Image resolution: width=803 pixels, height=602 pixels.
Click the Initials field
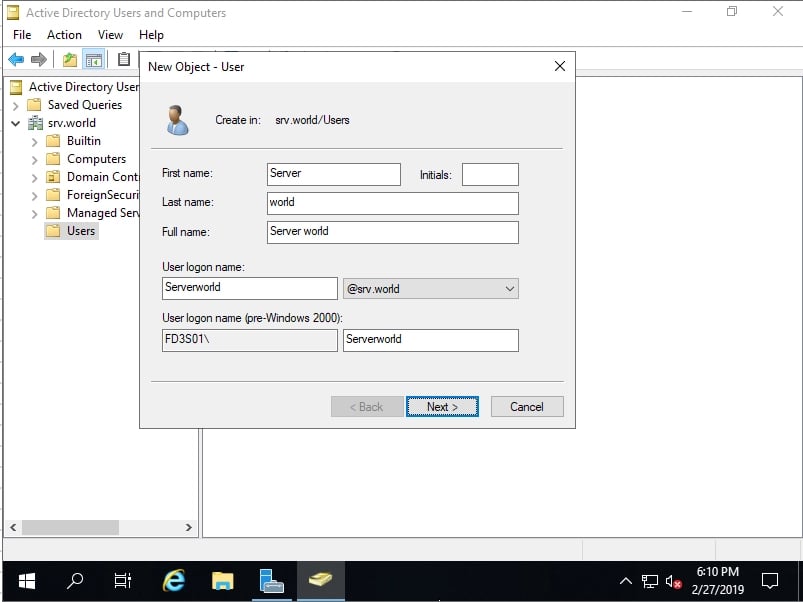coord(490,174)
